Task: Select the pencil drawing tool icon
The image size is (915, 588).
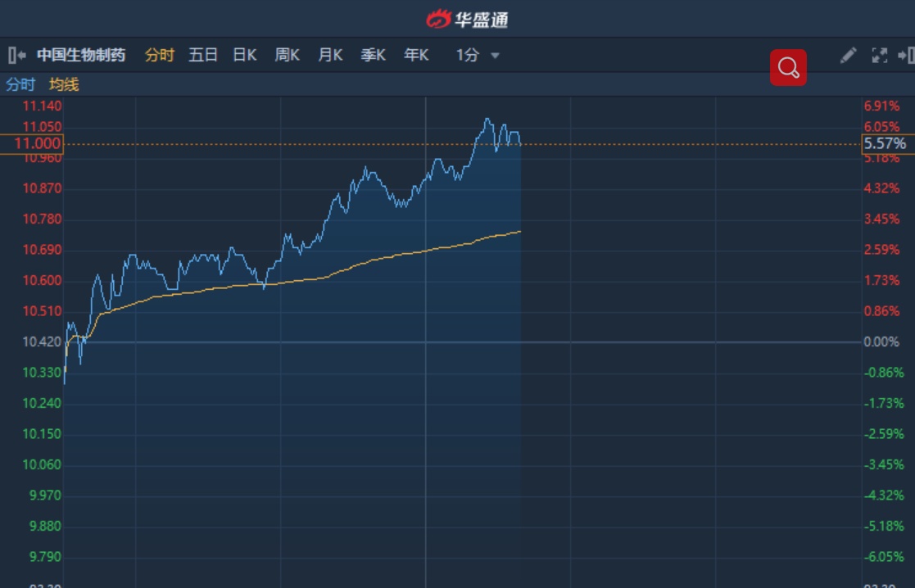Action: [x=849, y=55]
